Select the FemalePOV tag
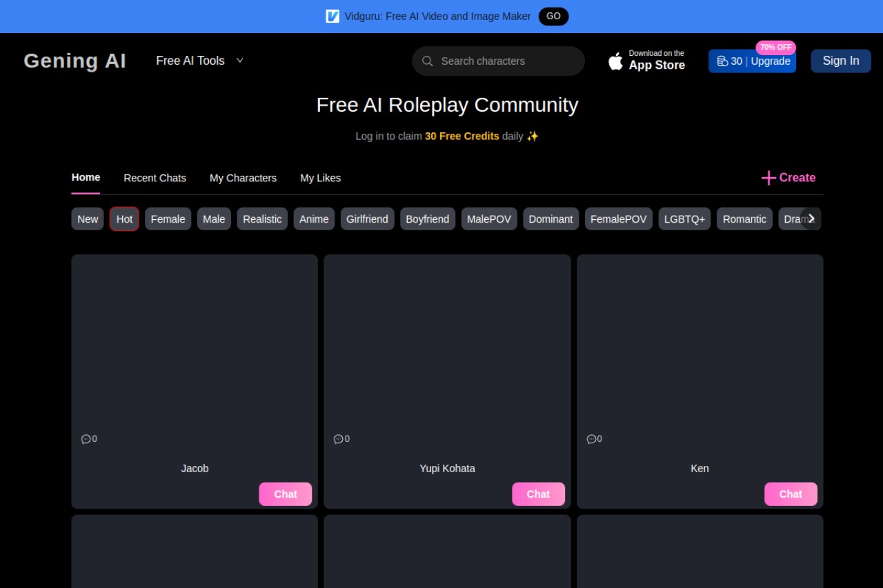The height and width of the screenshot is (588, 883). click(619, 219)
